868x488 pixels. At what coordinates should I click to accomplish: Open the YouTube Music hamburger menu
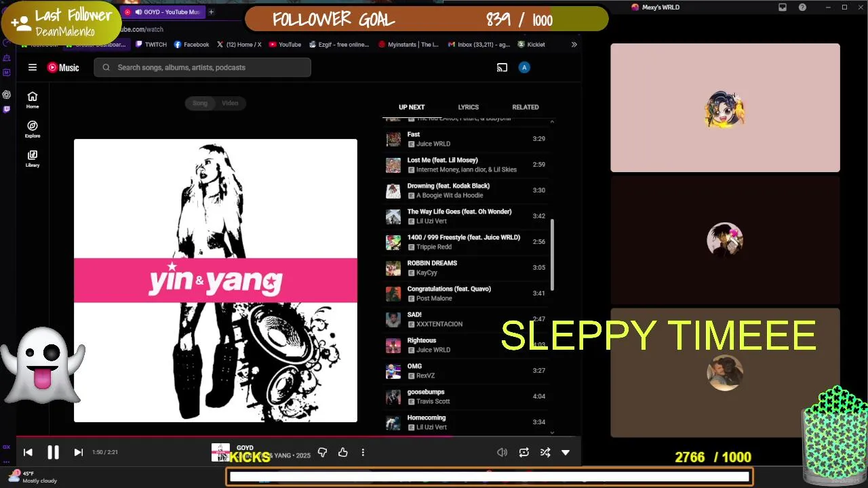point(32,67)
